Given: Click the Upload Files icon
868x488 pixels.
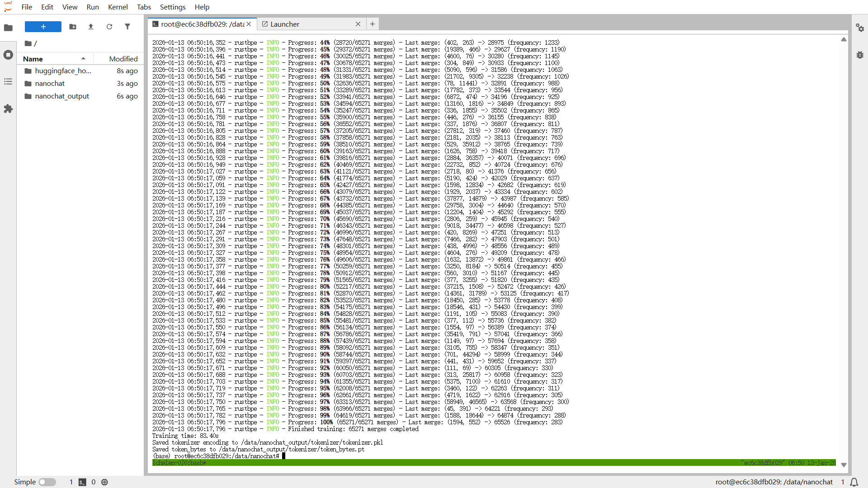Looking at the screenshot, I should pos(91,27).
